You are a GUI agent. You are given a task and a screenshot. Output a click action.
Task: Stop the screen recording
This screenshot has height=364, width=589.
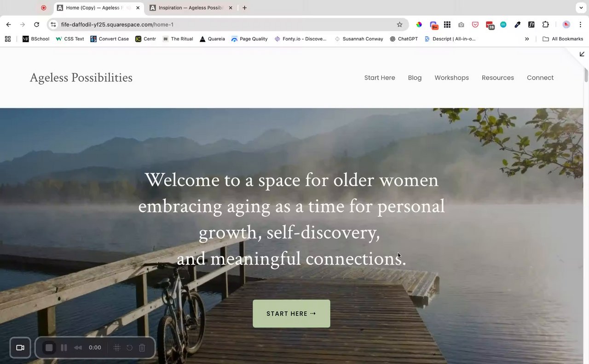(x=49, y=347)
